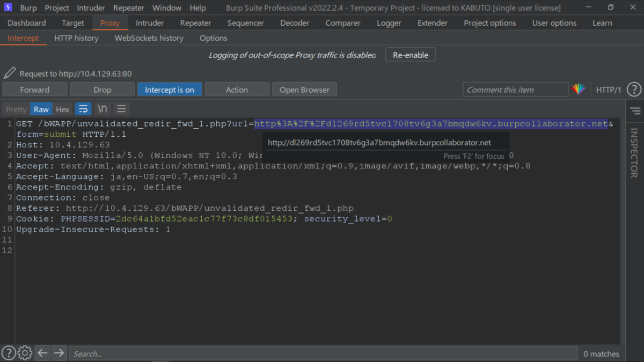Click the Host: 10.4.129.63 header line
The height and width of the screenshot is (362, 644).
click(x=63, y=145)
